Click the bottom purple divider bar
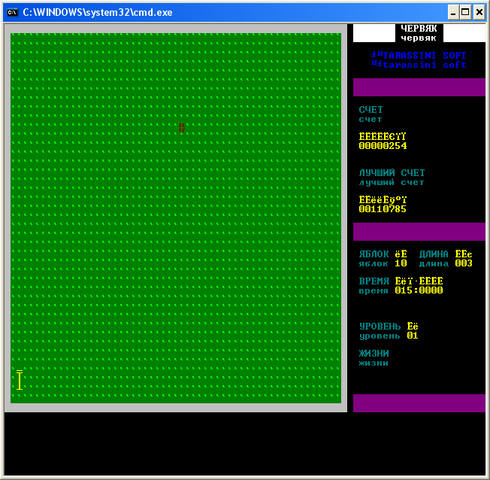This screenshot has height=480, width=490. [419, 403]
